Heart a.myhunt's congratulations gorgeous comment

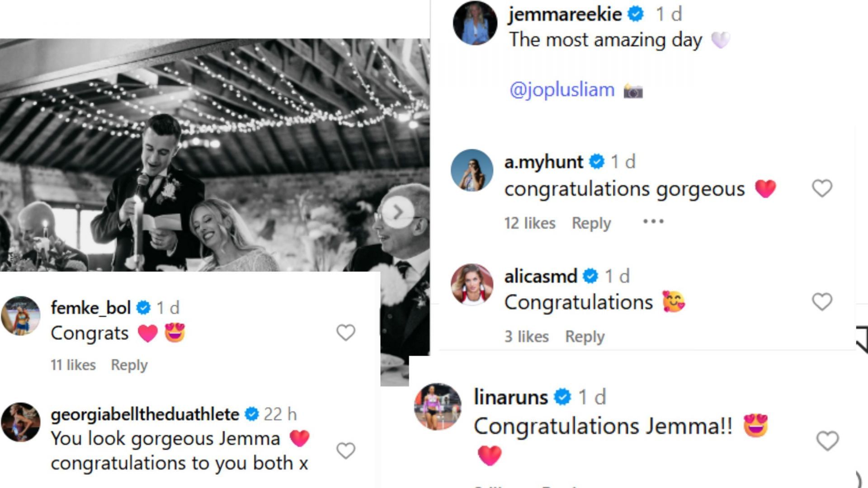[x=822, y=188]
